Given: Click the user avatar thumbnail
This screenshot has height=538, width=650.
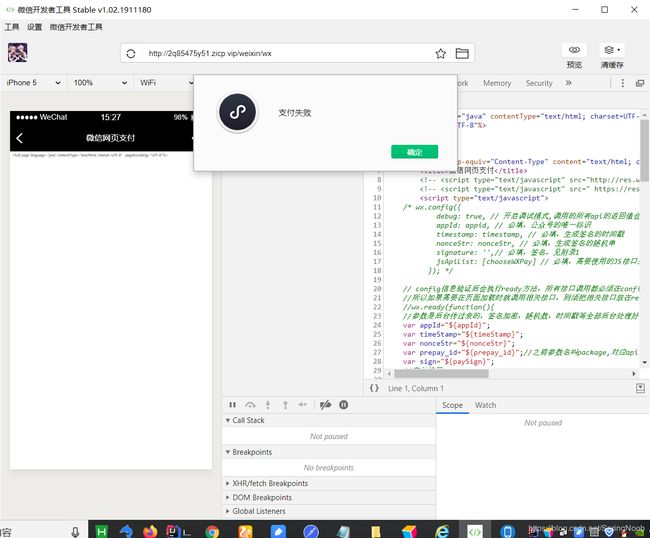Looking at the screenshot, I should (x=18, y=53).
